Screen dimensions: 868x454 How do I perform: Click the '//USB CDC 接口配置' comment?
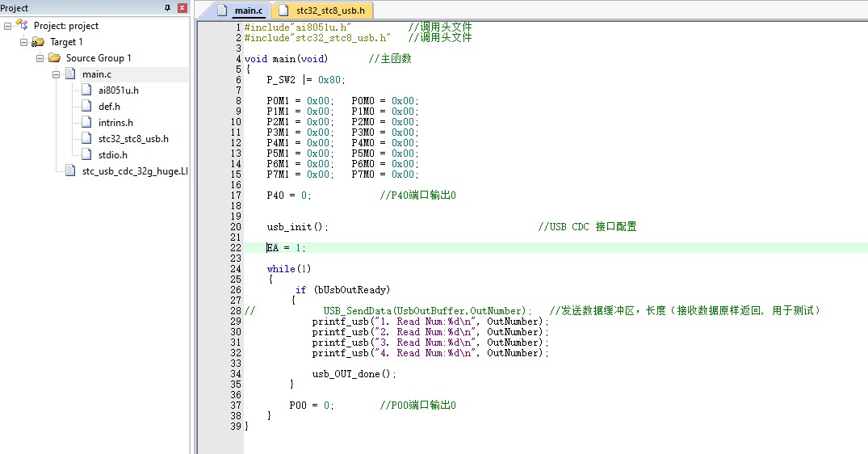(587, 227)
